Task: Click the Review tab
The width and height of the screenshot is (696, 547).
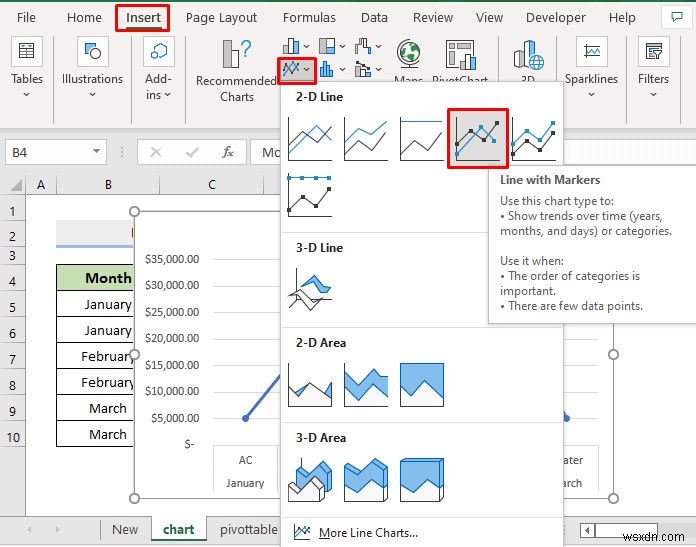Action: [433, 17]
